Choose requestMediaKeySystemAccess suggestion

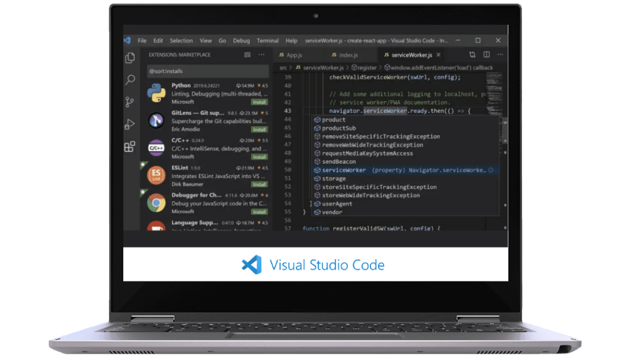(405, 153)
